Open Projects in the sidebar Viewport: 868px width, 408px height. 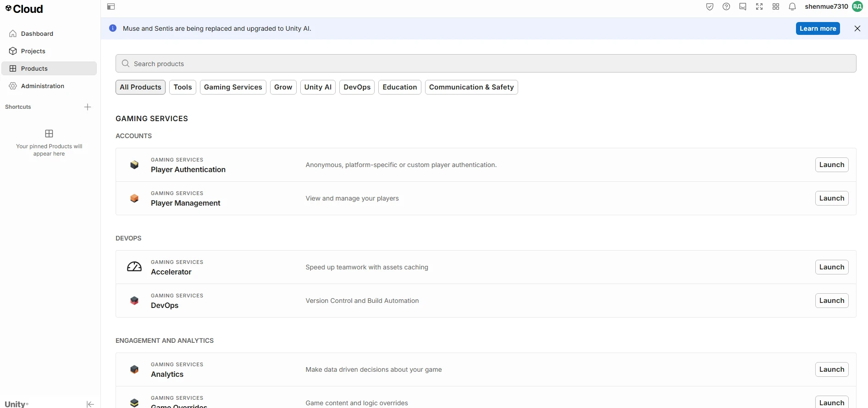coord(49,51)
